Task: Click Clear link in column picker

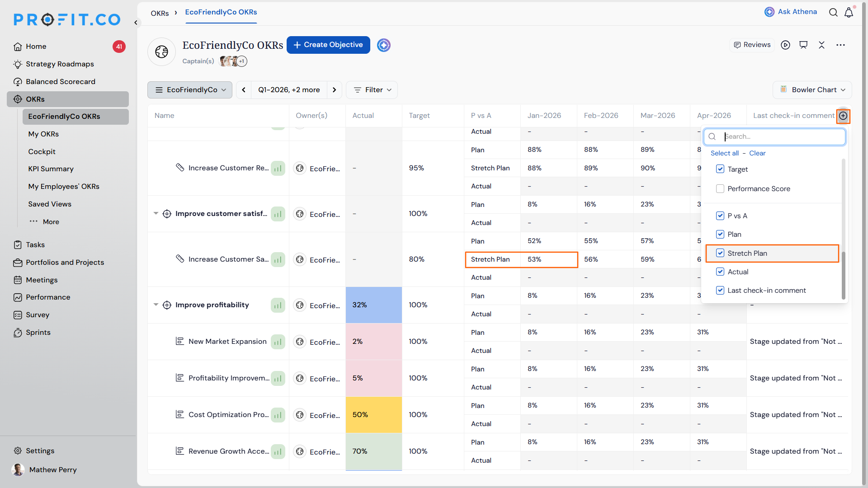Action: (757, 153)
